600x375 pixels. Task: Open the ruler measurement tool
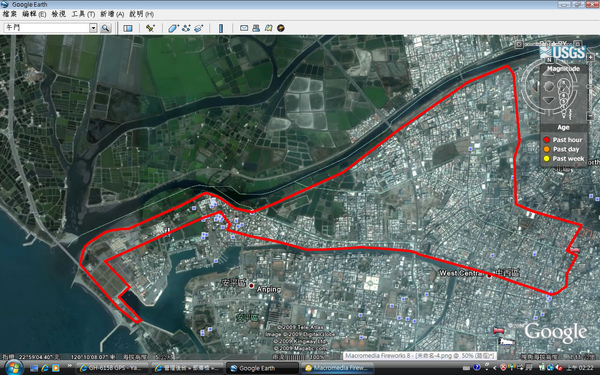[x=221, y=28]
